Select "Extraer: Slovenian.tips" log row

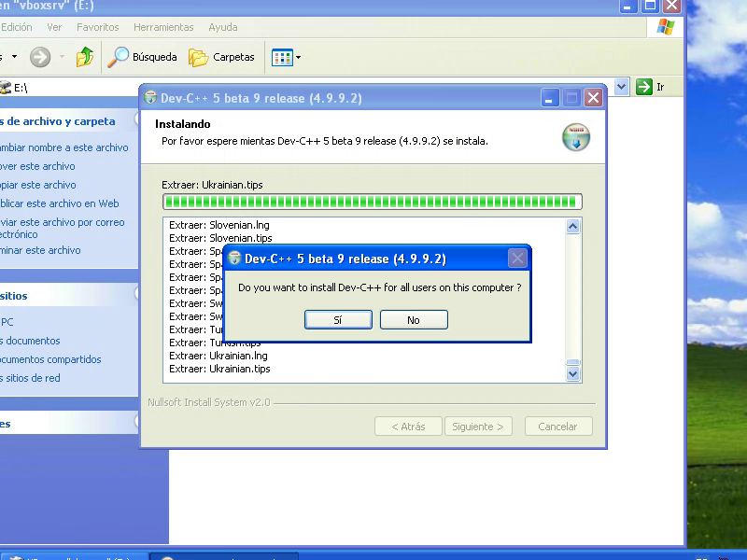tap(220, 238)
